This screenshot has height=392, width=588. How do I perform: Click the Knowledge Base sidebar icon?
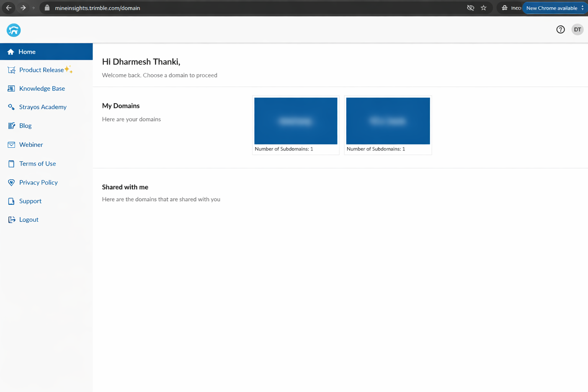(x=11, y=88)
